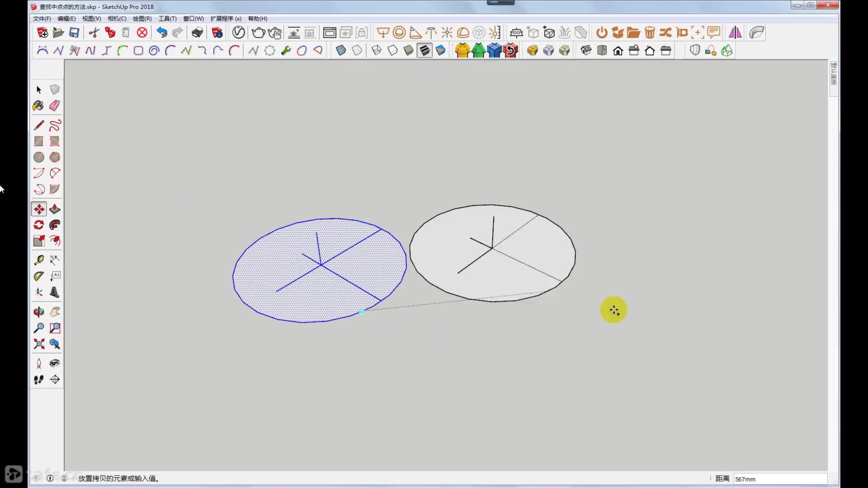Image resolution: width=868 pixels, height=488 pixels.
Task: Select the Circle tool
Action: point(39,157)
